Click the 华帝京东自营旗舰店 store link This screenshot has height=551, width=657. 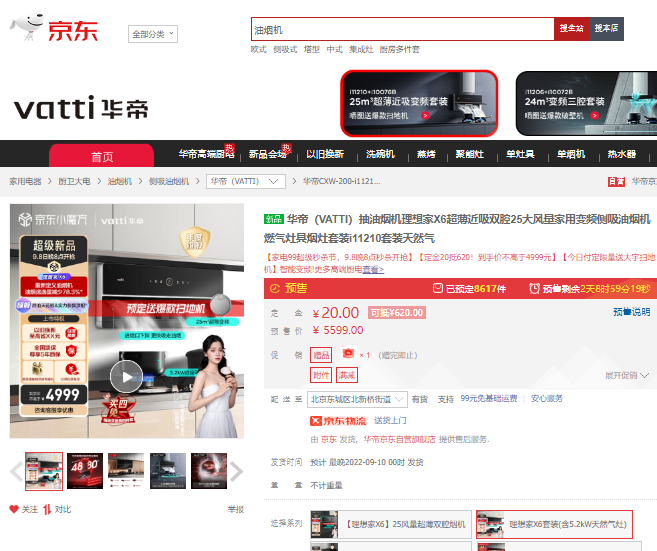coord(400,439)
